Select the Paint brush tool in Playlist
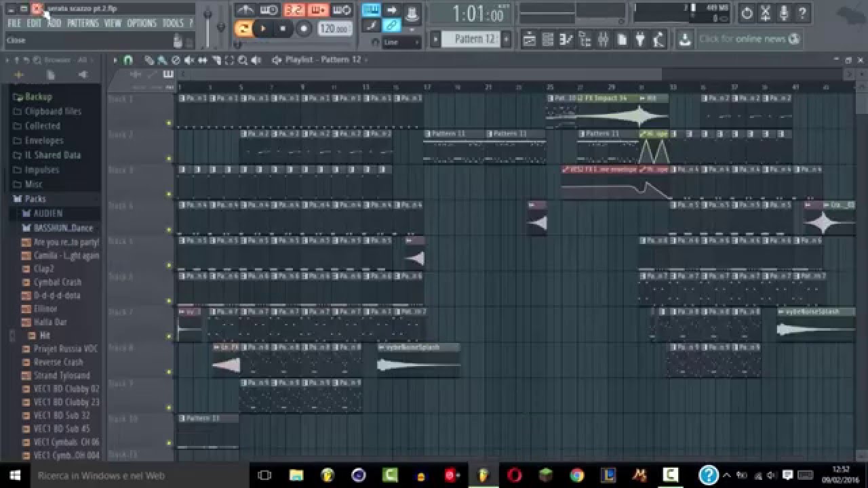 [x=163, y=60]
